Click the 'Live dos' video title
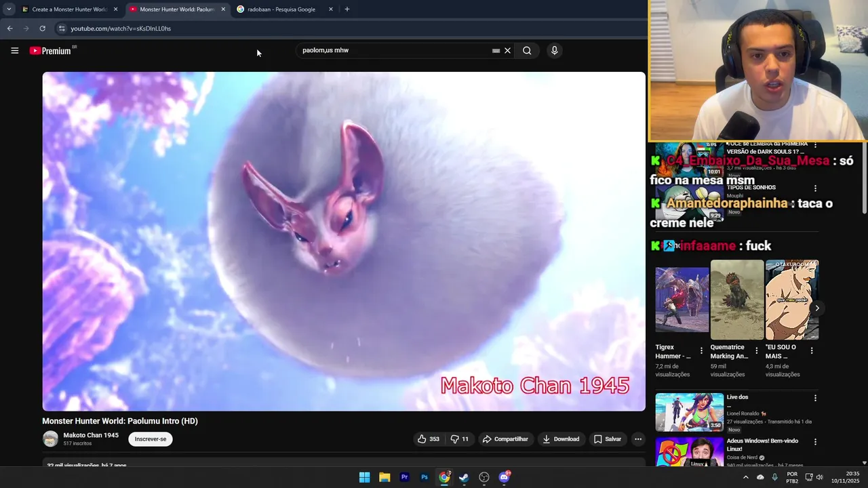Viewport: 868px width, 488px height. pos(737,397)
